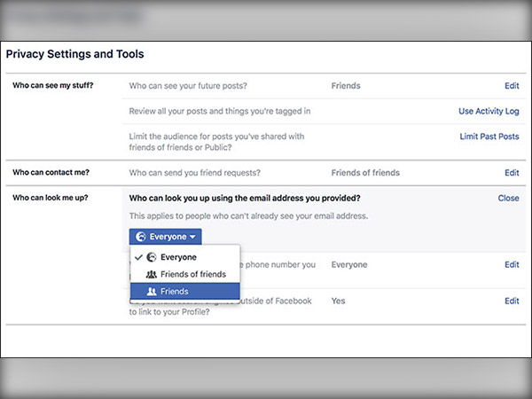Edit the search engines link setting

(512, 301)
